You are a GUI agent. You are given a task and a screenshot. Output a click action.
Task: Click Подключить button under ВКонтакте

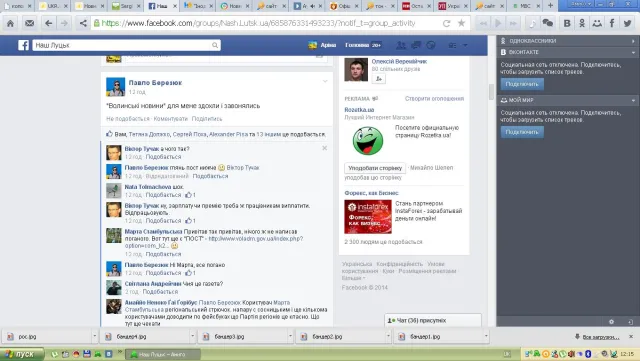(x=522, y=84)
